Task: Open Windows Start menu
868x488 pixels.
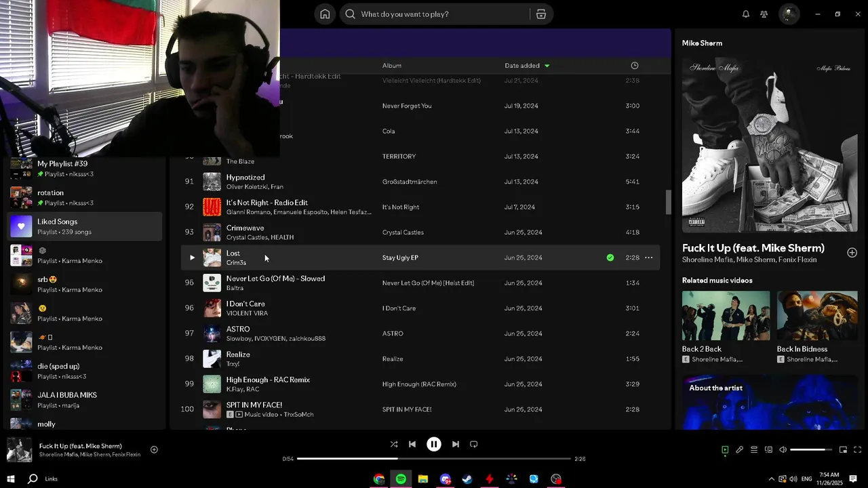Action: [11, 479]
